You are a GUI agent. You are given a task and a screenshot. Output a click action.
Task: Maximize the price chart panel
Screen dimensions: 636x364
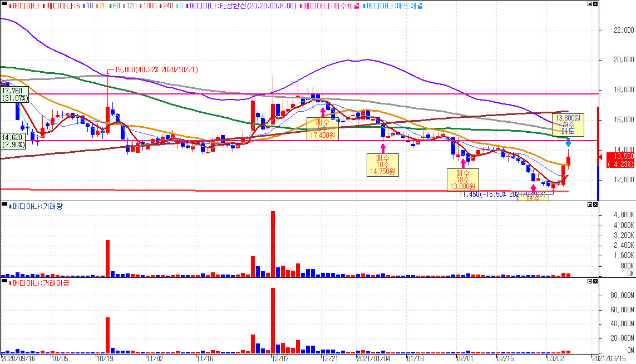pyautogui.click(x=590, y=4)
